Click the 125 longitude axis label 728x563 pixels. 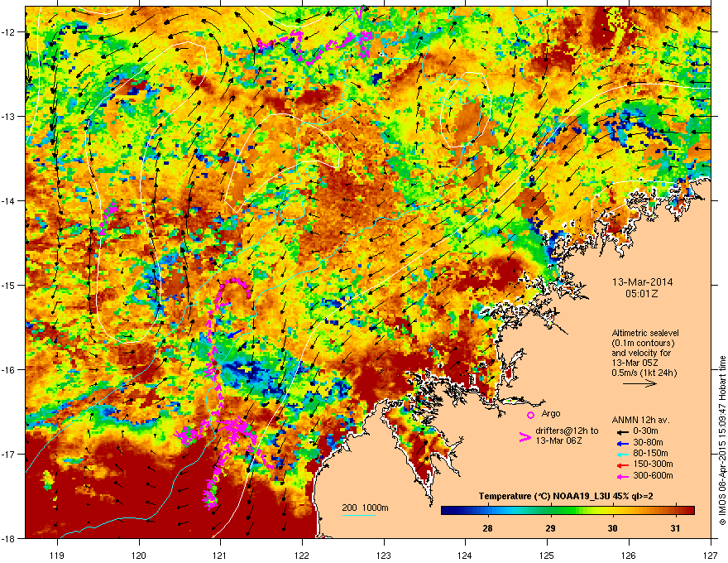(x=547, y=555)
